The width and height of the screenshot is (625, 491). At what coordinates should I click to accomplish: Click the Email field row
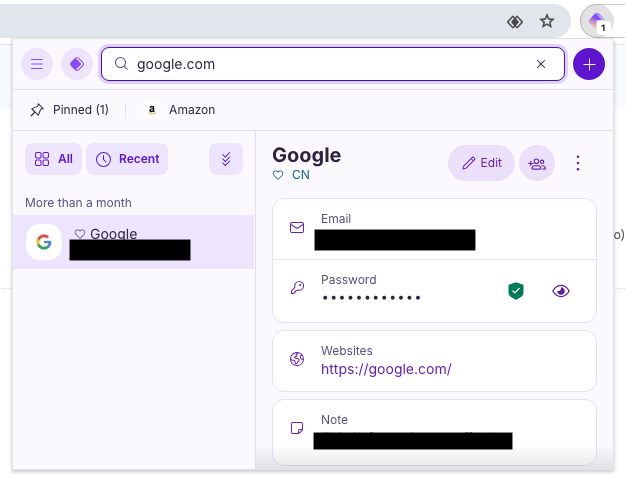(x=434, y=229)
